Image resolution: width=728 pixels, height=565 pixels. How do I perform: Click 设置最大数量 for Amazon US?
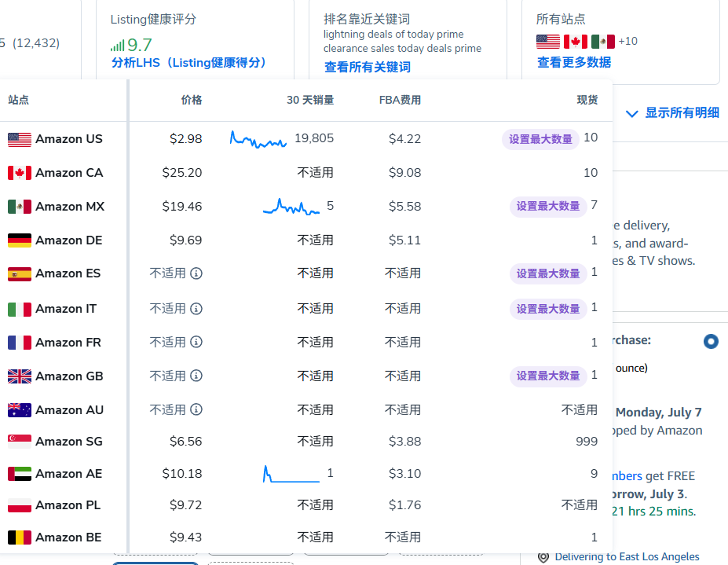coord(540,139)
